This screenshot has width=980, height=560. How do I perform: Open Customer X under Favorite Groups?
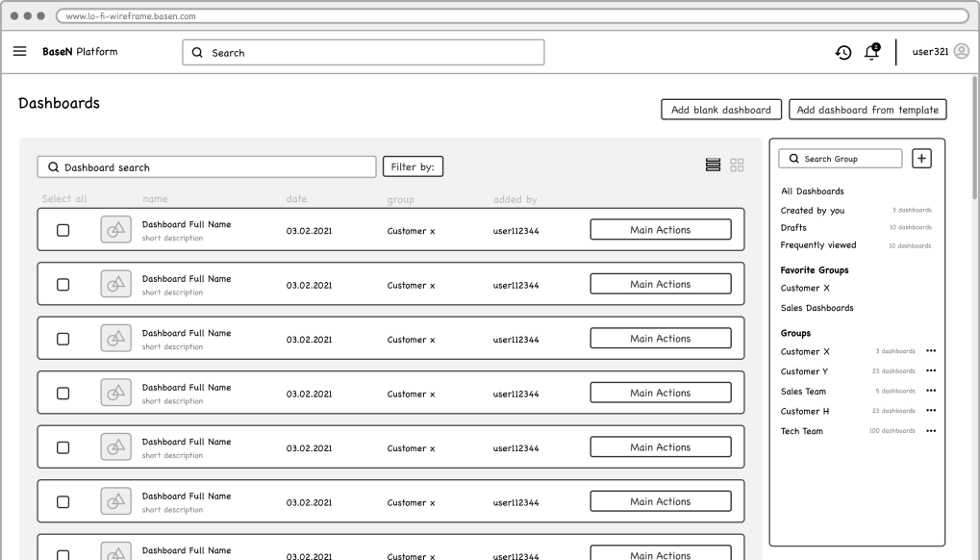coord(805,288)
